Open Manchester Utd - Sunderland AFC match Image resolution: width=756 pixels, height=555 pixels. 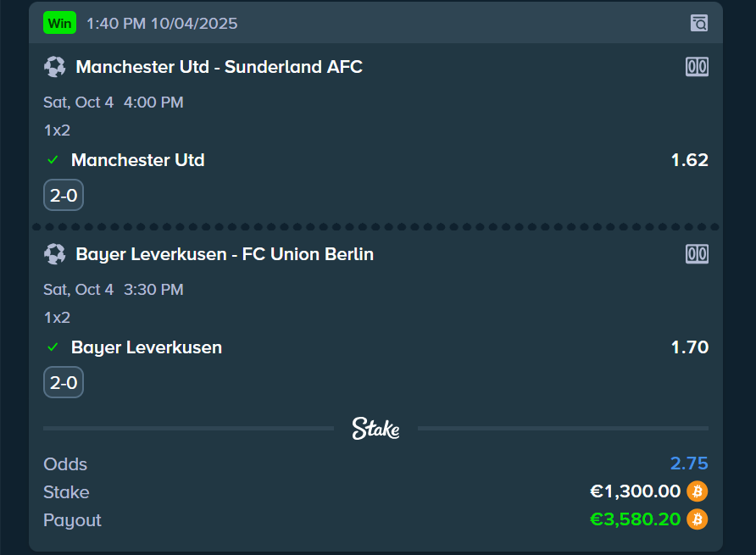pos(219,67)
